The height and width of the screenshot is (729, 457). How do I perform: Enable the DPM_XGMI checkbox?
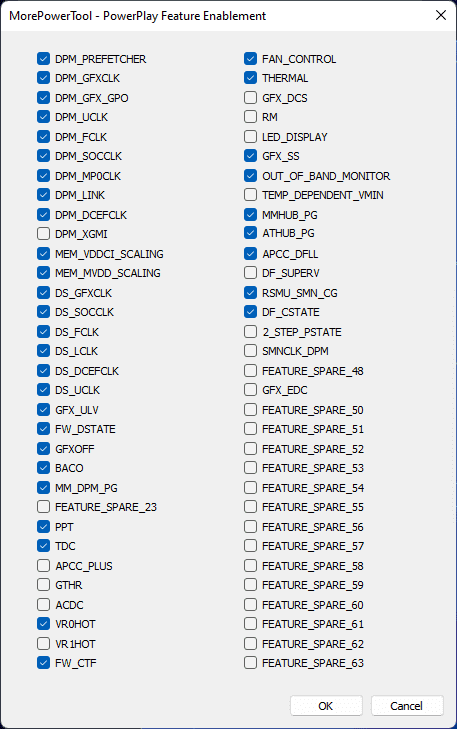(43, 233)
